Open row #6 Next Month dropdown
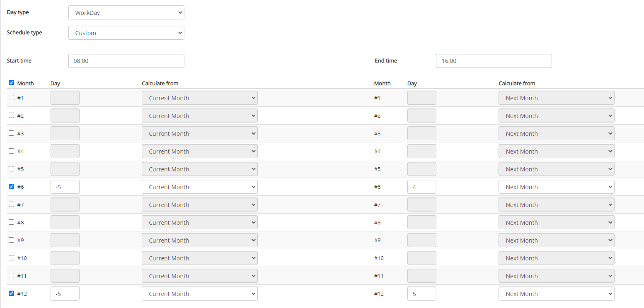Screen dimensions: 644x308 coord(557,187)
